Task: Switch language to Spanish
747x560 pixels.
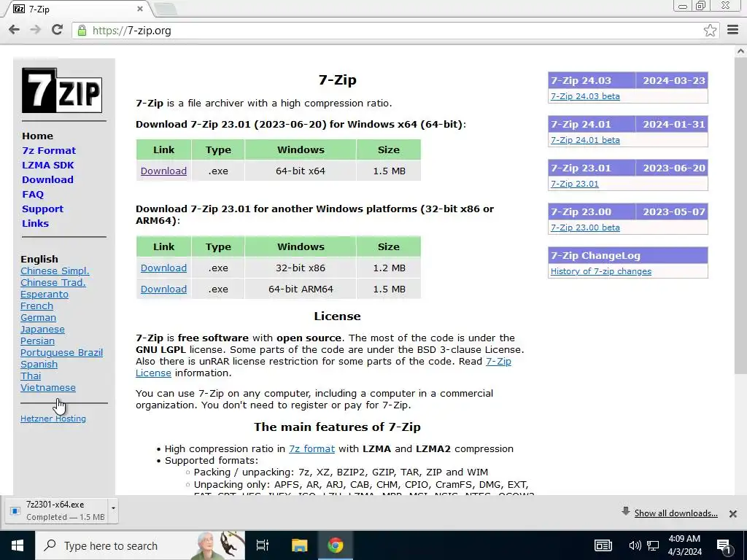Action: point(39,365)
